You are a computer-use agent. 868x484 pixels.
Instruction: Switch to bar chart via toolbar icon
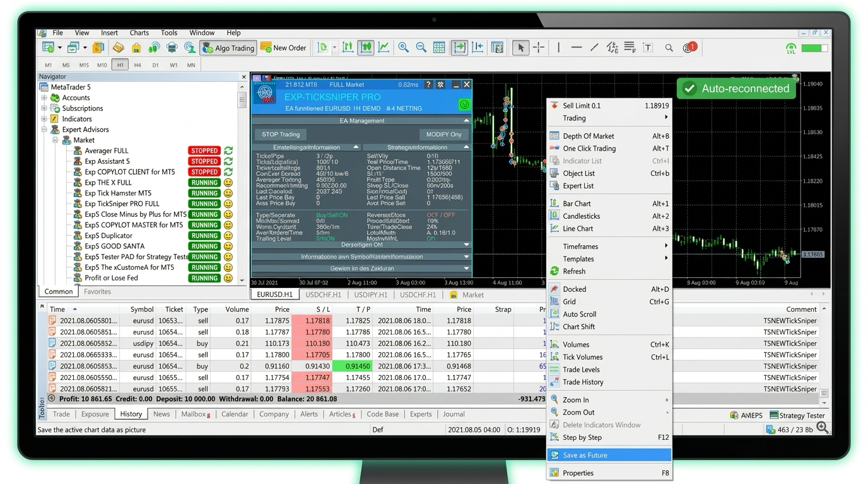click(348, 47)
